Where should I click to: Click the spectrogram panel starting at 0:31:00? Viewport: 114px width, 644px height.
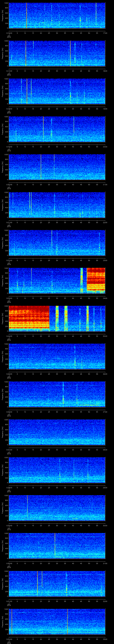[57, 584]
